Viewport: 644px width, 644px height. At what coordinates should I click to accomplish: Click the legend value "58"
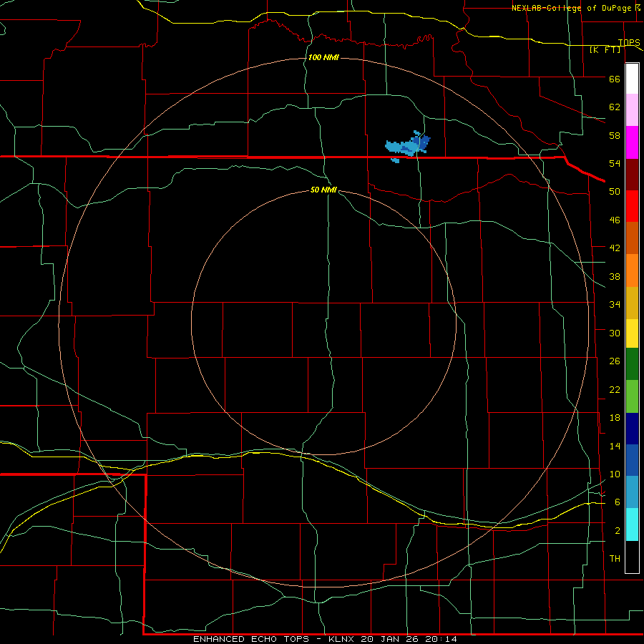point(615,135)
